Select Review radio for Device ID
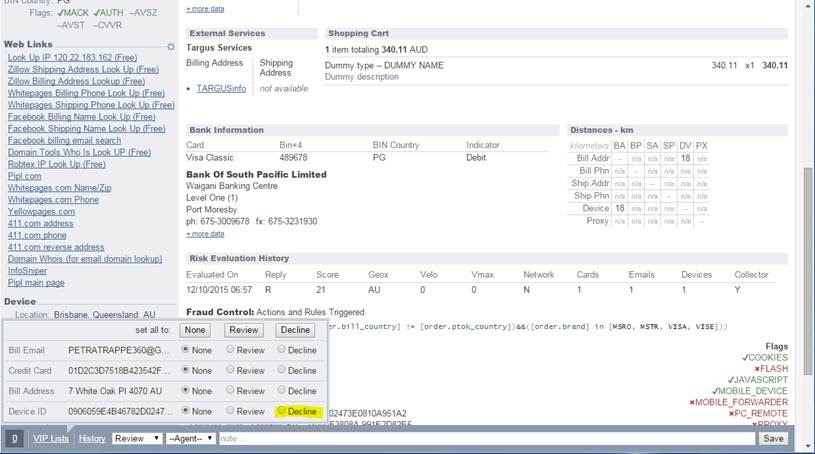 [230, 411]
